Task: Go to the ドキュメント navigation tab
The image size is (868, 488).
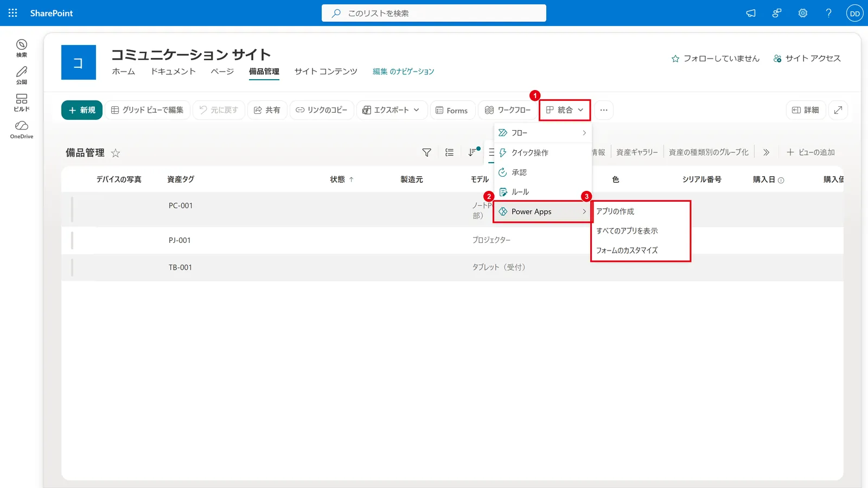Action: [173, 72]
